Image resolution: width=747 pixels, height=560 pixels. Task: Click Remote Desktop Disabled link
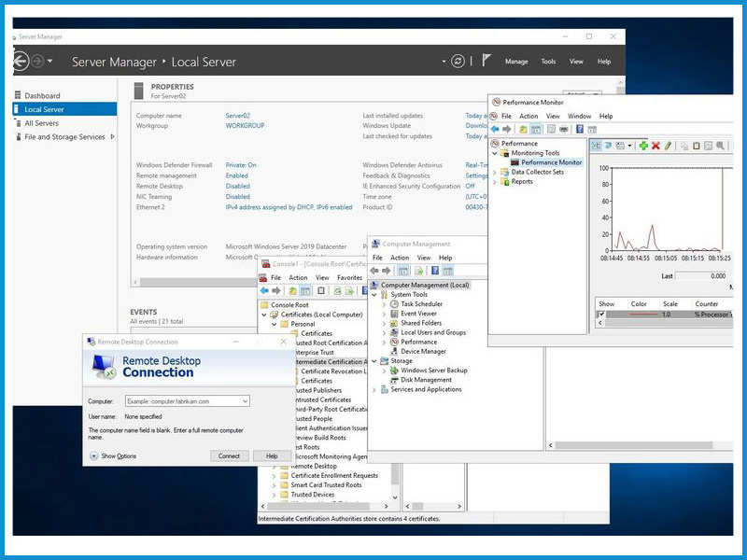point(238,186)
